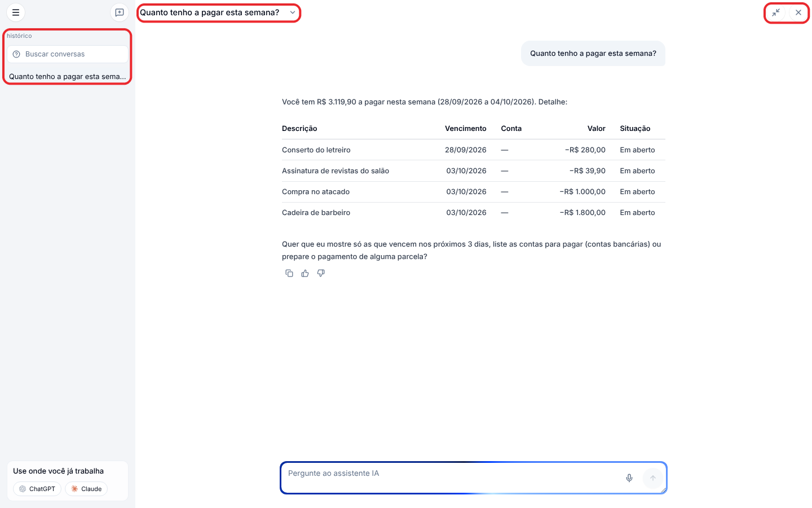The image size is (812, 508).
Task: Open the ChatGPT integration
Action: [37, 489]
